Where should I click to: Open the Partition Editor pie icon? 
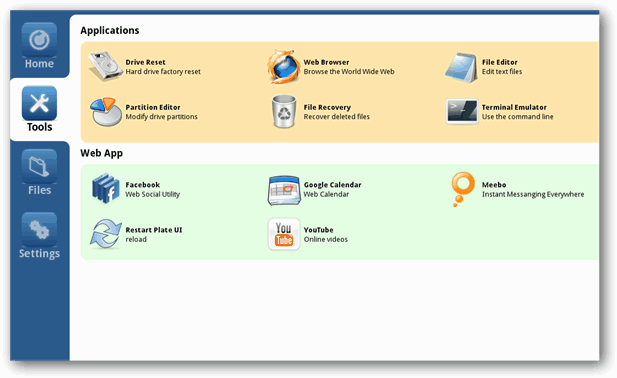coord(105,112)
